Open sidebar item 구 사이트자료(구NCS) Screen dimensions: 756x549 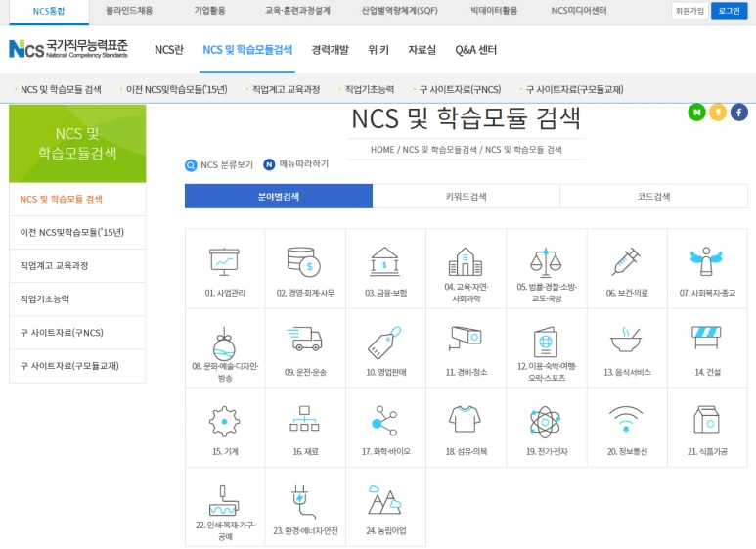point(77,333)
